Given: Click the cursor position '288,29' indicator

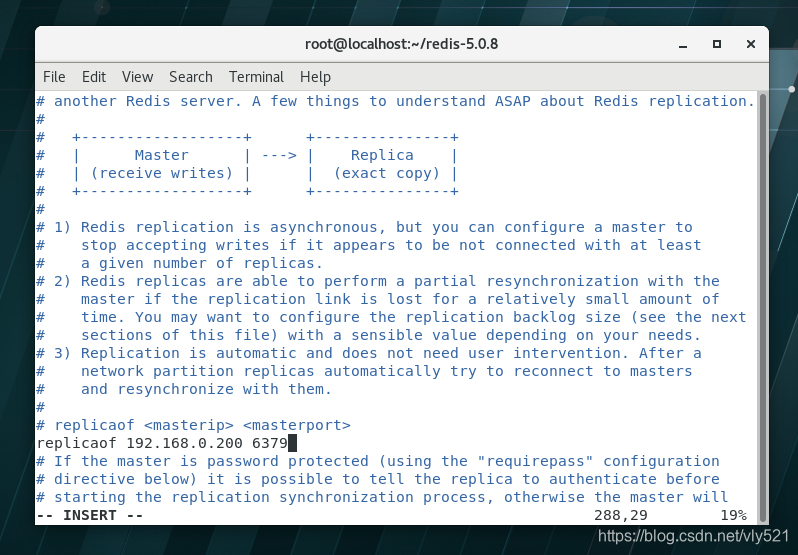Looking at the screenshot, I should click(x=620, y=515).
